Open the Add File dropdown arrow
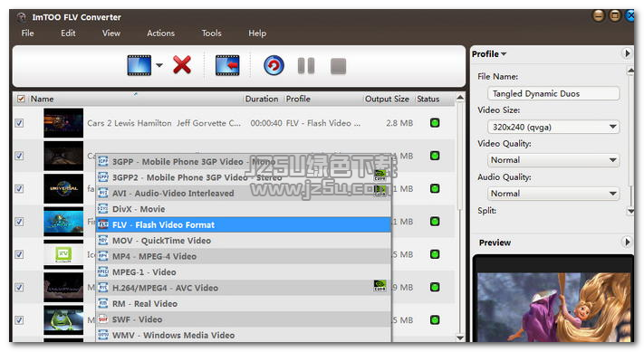Screen dimensions: 644x352 (159, 65)
